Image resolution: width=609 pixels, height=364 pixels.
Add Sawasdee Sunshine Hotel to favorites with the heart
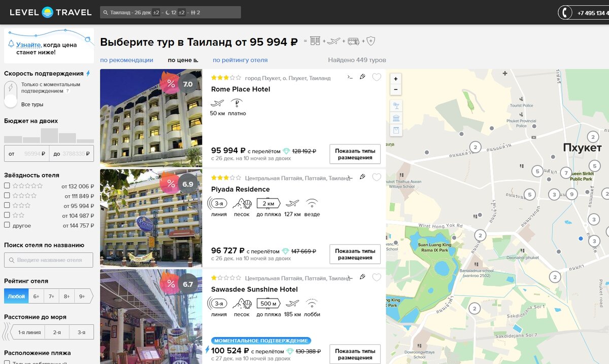(x=377, y=277)
